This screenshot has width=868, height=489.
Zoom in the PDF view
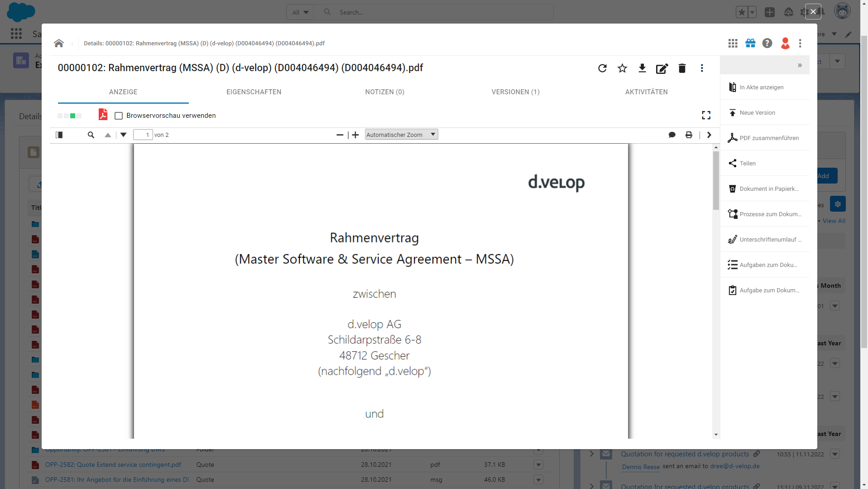tap(355, 135)
